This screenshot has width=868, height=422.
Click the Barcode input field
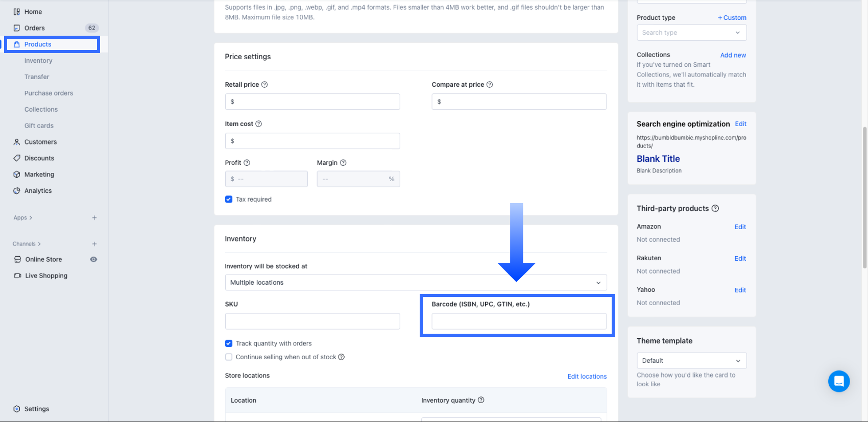(519, 321)
